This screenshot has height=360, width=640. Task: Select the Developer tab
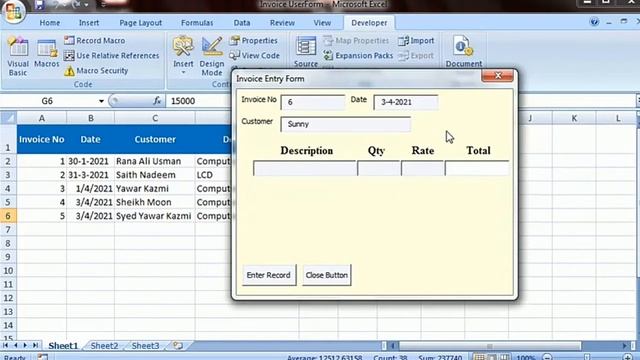(x=369, y=23)
